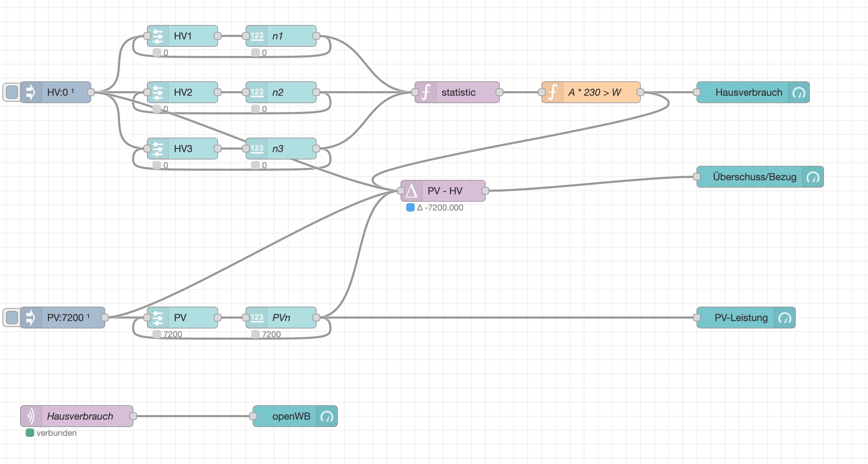Click the output port of statistic node

(x=499, y=93)
